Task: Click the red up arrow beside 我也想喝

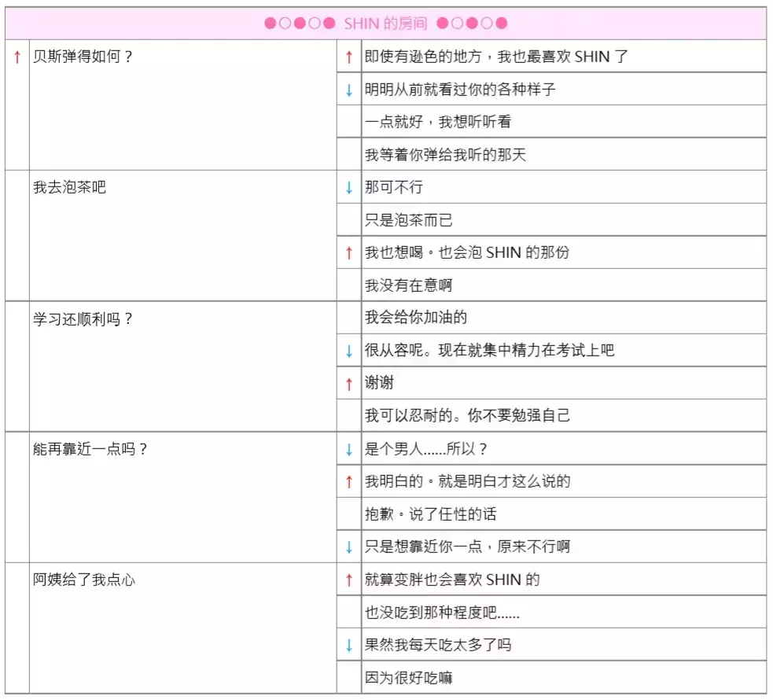Action: (349, 253)
